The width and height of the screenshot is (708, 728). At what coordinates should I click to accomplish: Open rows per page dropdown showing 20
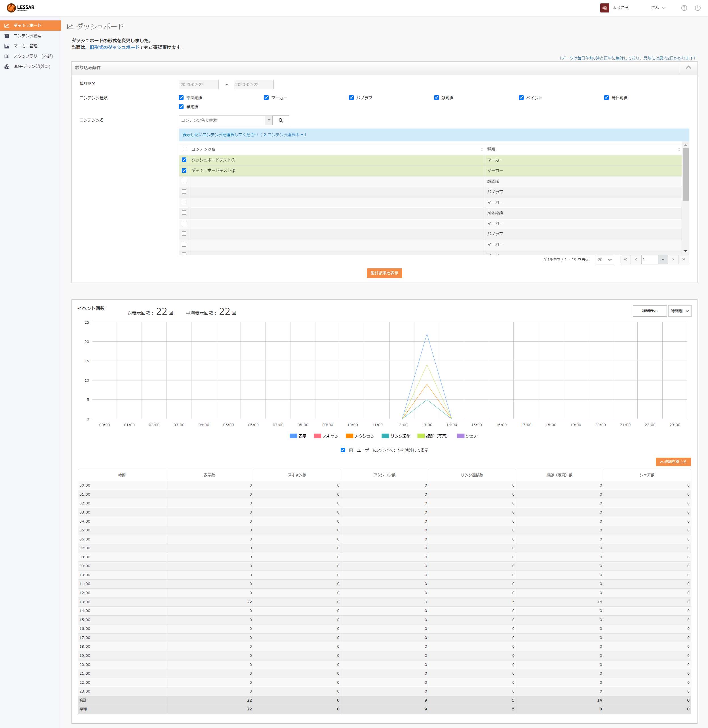point(604,260)
